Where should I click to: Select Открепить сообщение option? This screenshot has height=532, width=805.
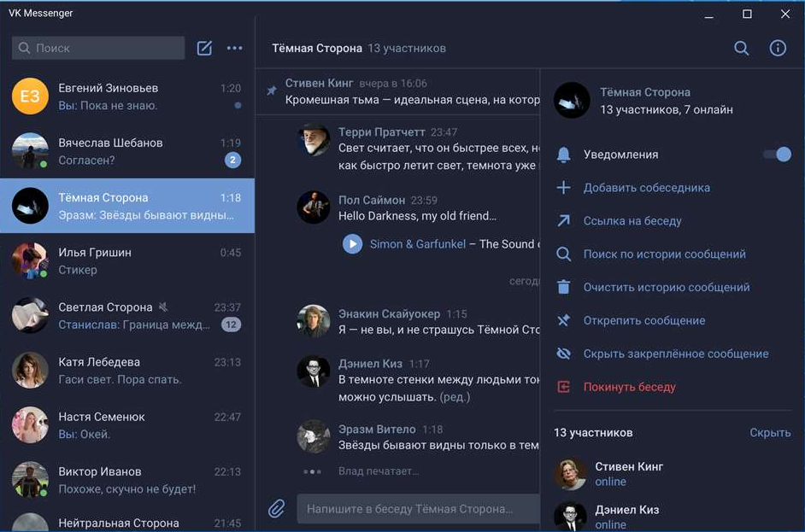point(644,320)
